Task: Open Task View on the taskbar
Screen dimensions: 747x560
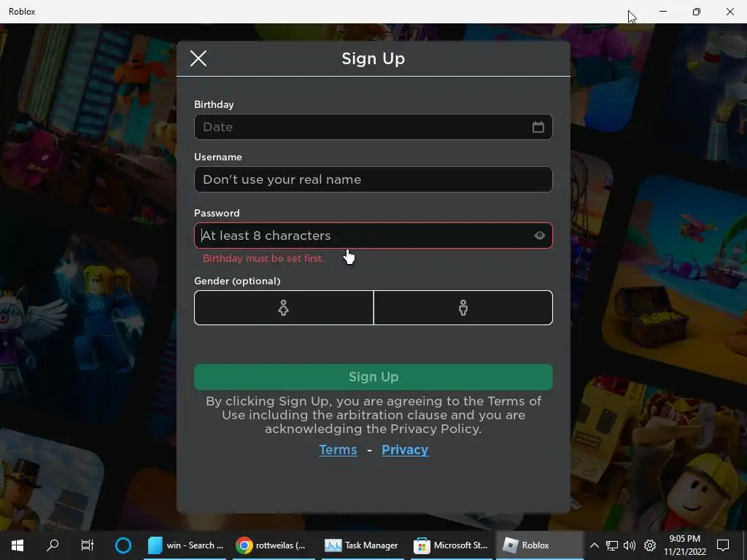Action: [x=88, y=545]
